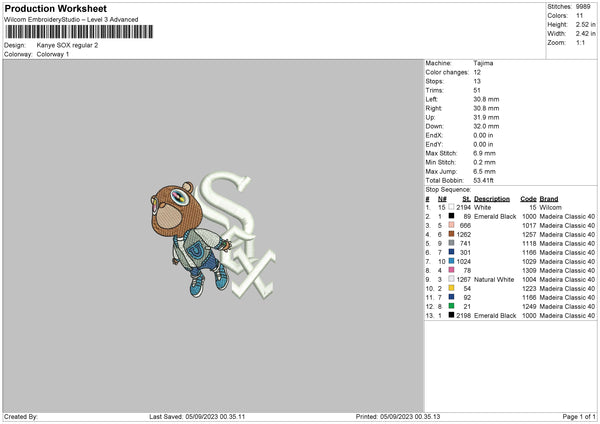Pick the dark blue swatch with 301 stitches

[x=451, y=252]
